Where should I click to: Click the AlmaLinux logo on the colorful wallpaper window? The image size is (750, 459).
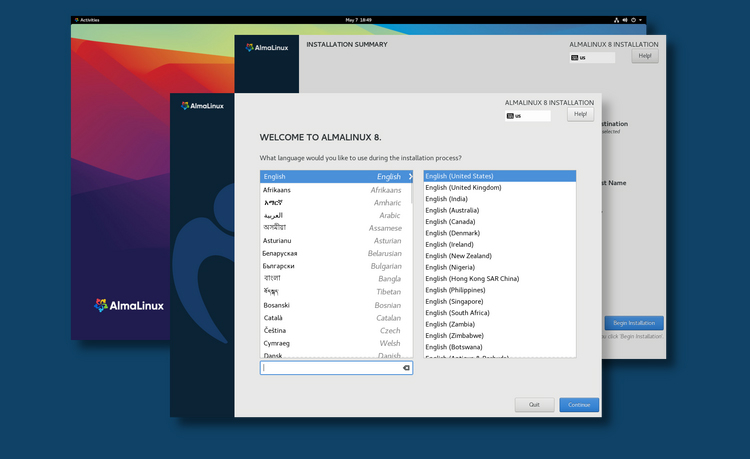click(128, 305)
